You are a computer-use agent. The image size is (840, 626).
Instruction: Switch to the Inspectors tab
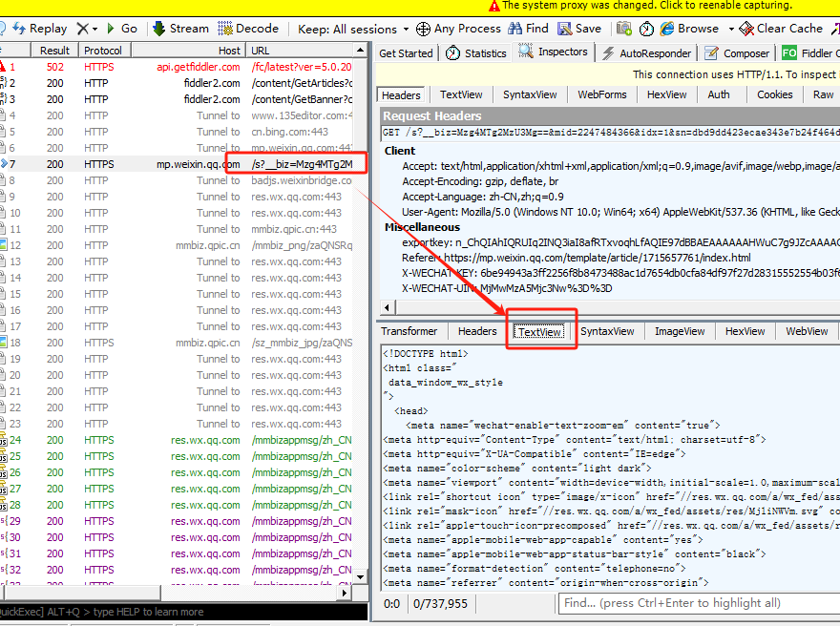click(x=553, y=52)
